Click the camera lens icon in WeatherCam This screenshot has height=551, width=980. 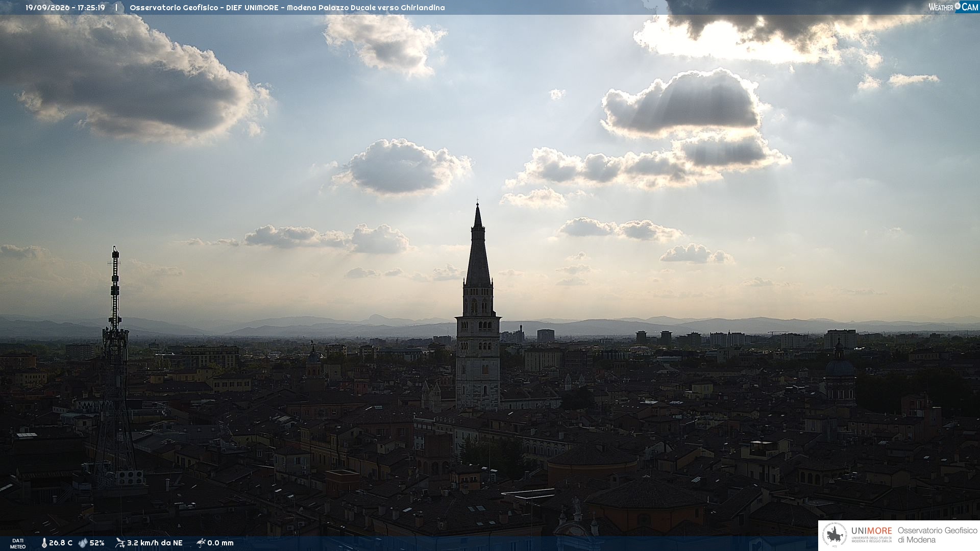coord(958,6)
